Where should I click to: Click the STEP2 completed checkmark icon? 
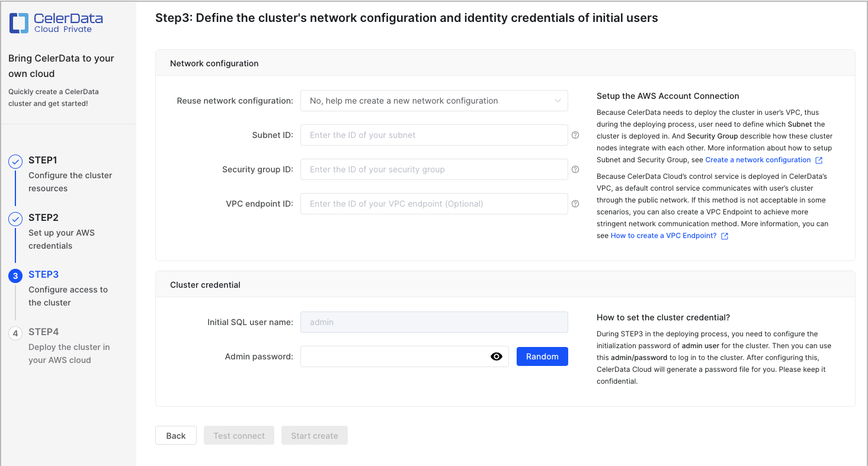tap(15, 217)
